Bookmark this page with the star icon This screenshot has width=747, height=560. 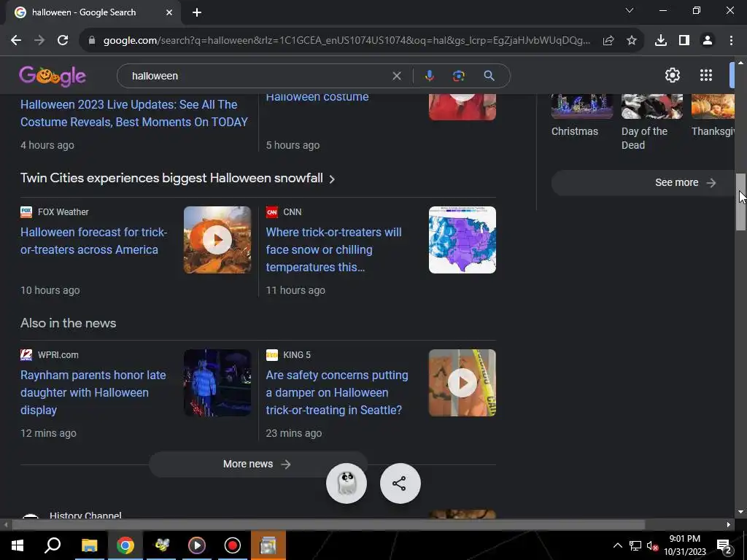click(x=632, y=41)
